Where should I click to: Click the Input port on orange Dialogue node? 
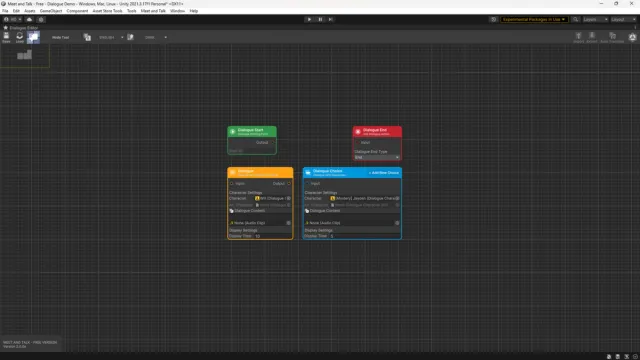pyautogui.click(x=232, y=184)
